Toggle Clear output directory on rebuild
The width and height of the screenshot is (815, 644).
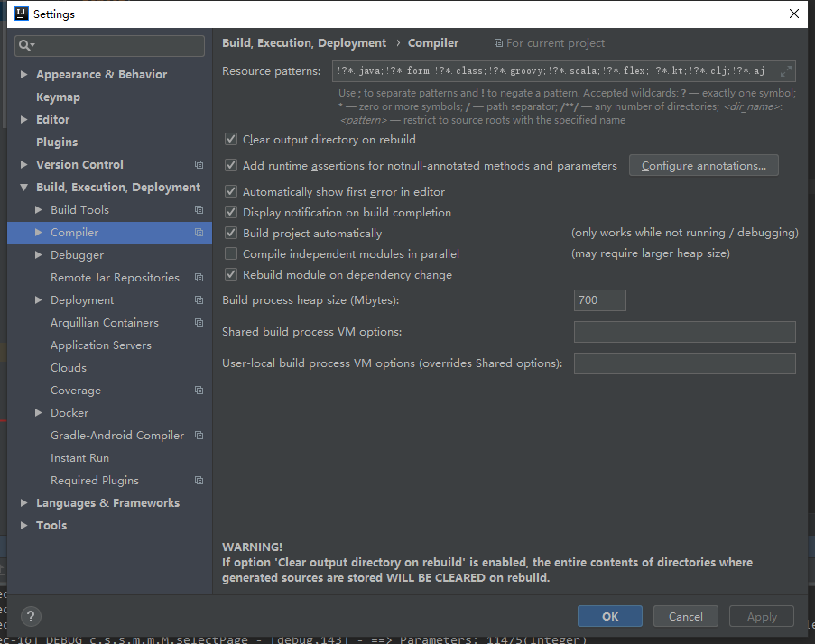coord(231,139)
